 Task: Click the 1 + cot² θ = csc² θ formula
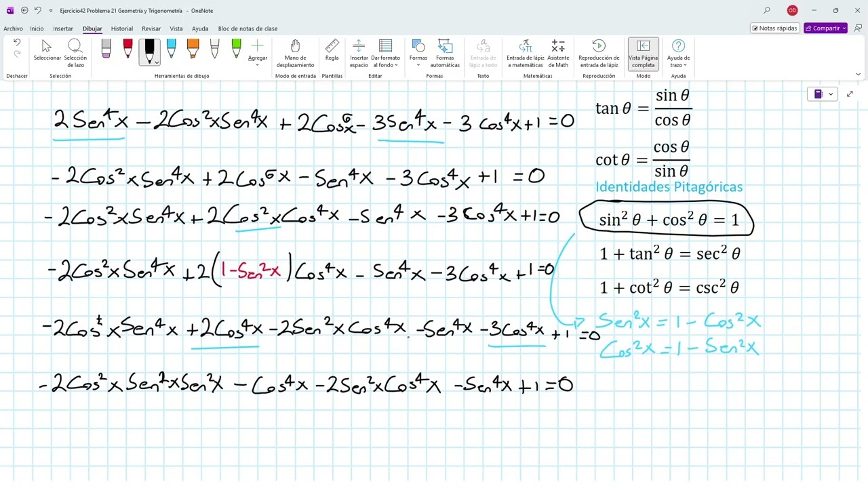click(669, 287)
